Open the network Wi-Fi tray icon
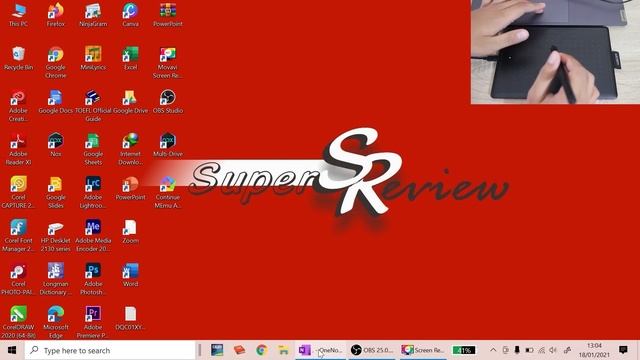The image size is (640, 360). click(541, 350)
